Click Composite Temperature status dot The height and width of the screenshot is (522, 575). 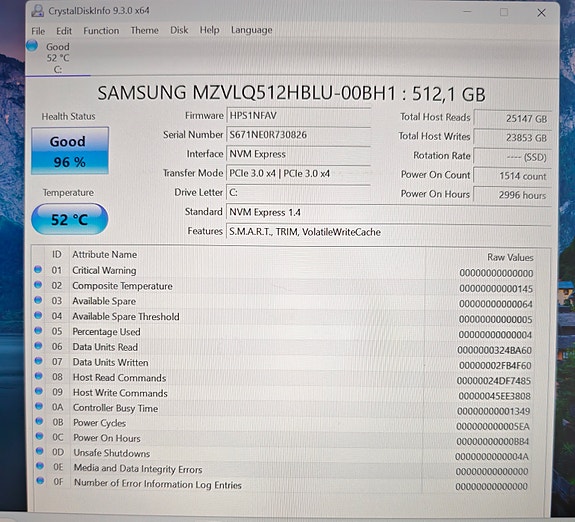click(38, 285)
